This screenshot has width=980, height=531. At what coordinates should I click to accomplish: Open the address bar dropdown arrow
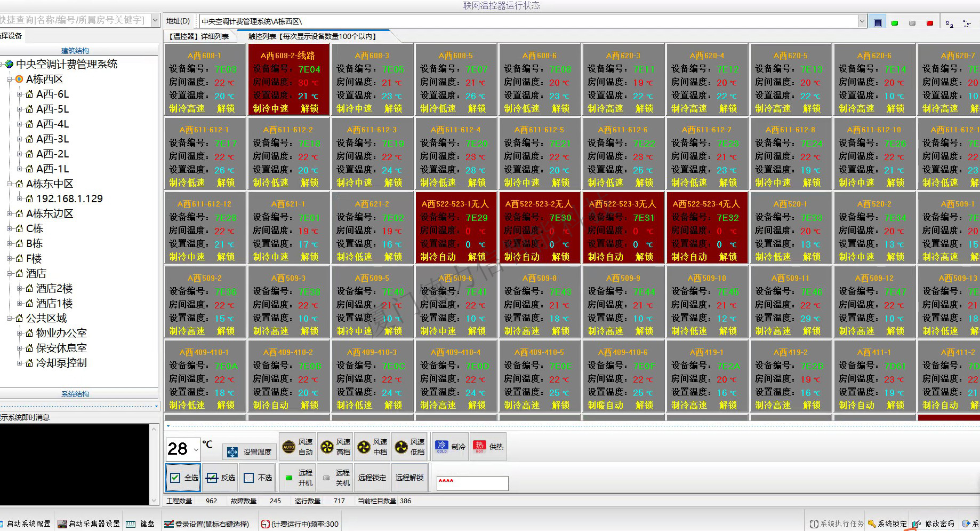(x=862, y=21)
